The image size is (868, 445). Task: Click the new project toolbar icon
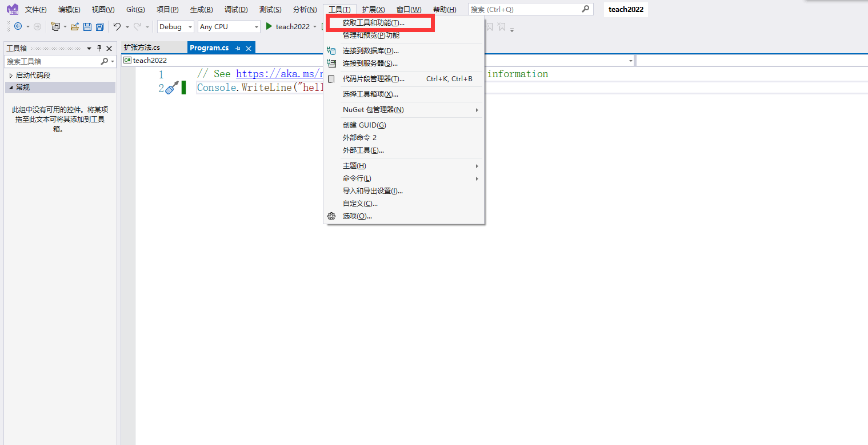click(55, 26)
